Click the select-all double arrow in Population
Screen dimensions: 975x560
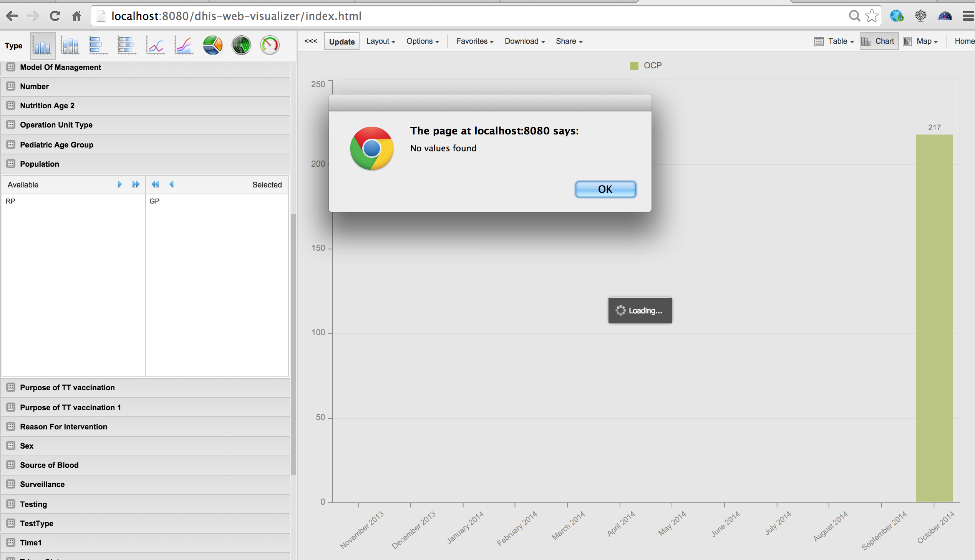coord(136,185)
